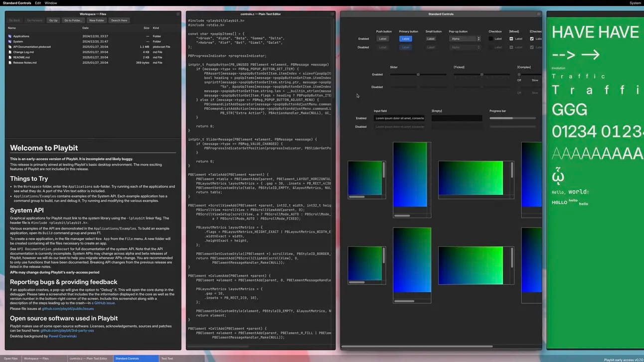Click the API Documentation.pbdocset file icon
Screen dimensions: 644x362
point(10,47)
